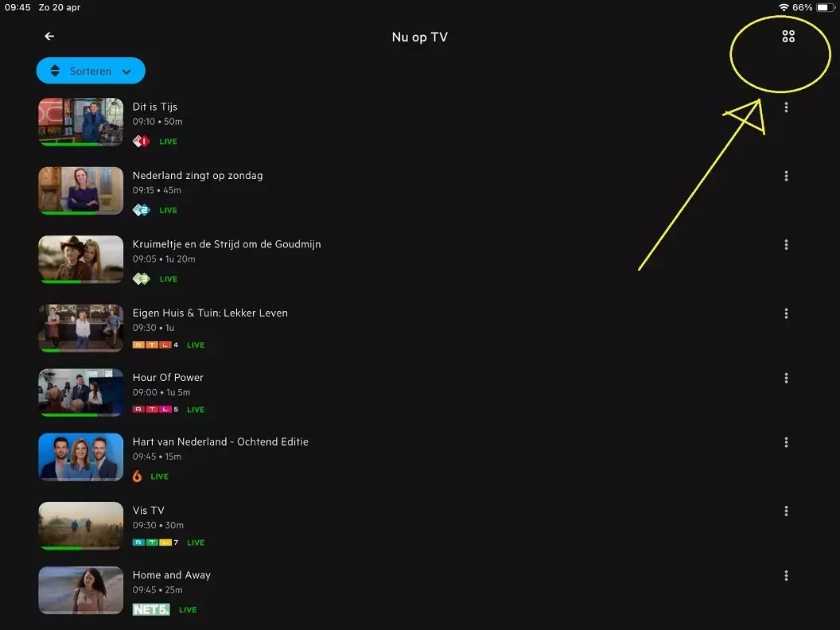Open Hart van Nederland - Ochtend Editie title

coord(220,442)
